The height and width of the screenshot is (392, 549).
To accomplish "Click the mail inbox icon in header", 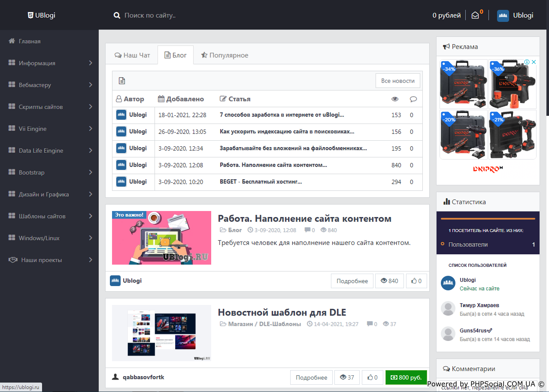I will (475, 15).
